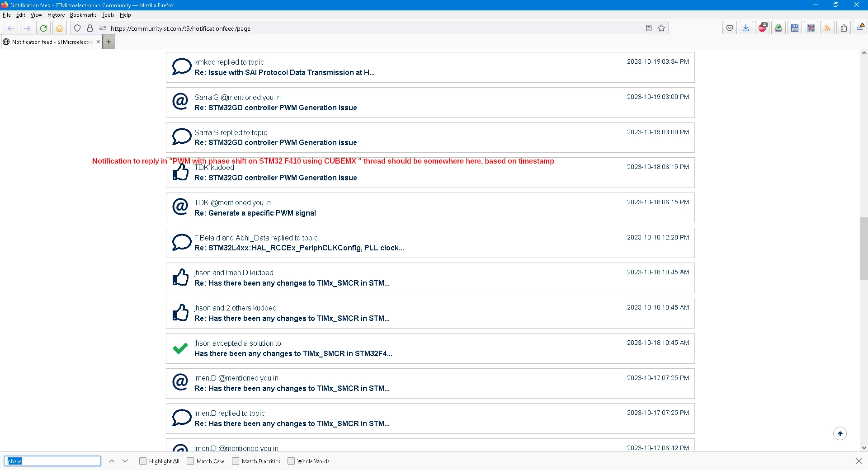Click the blue floppy disk save icon
The image size is (868, 470).
[795, 28]
